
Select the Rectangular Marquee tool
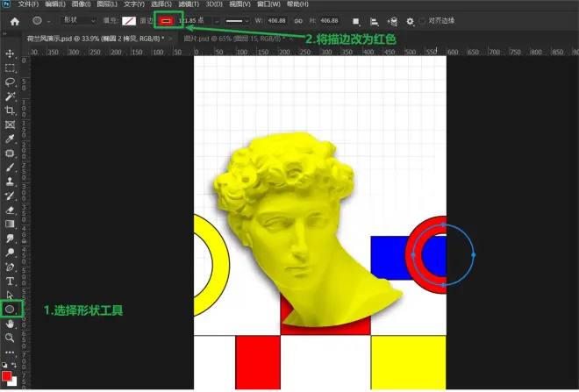(x=10, y=68)
